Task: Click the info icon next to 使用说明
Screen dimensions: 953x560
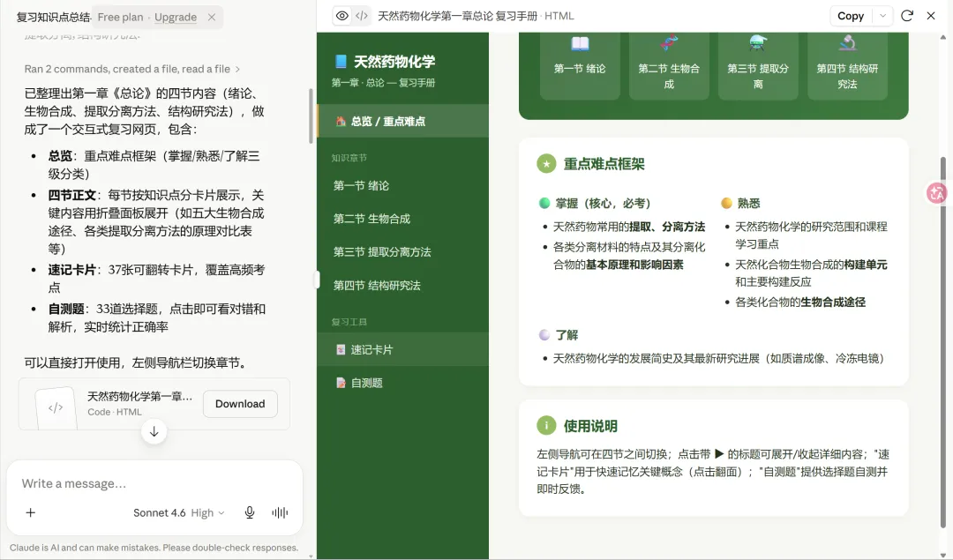Action: point(546,425)
